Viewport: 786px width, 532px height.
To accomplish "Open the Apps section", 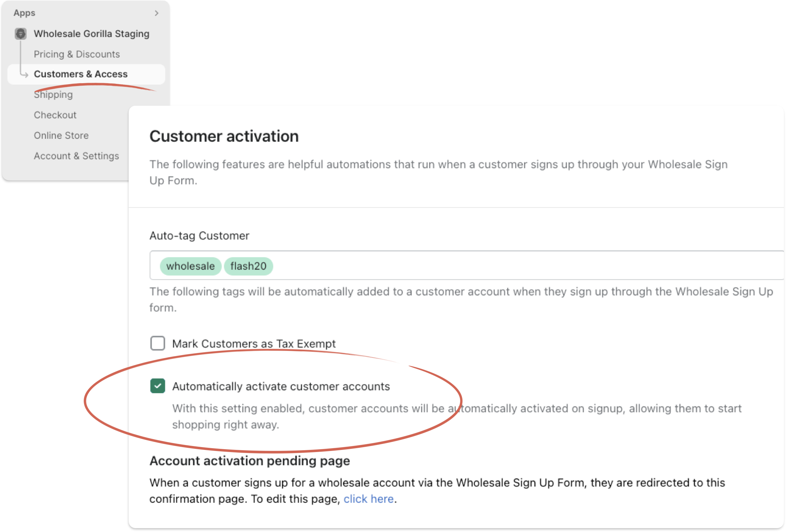I will coord(24,13).
